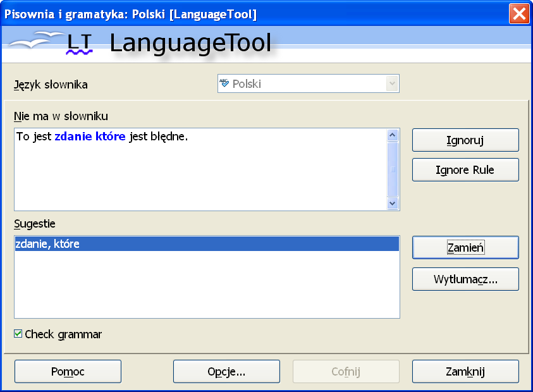Click inside the sentence text area

tap(200, 169)
